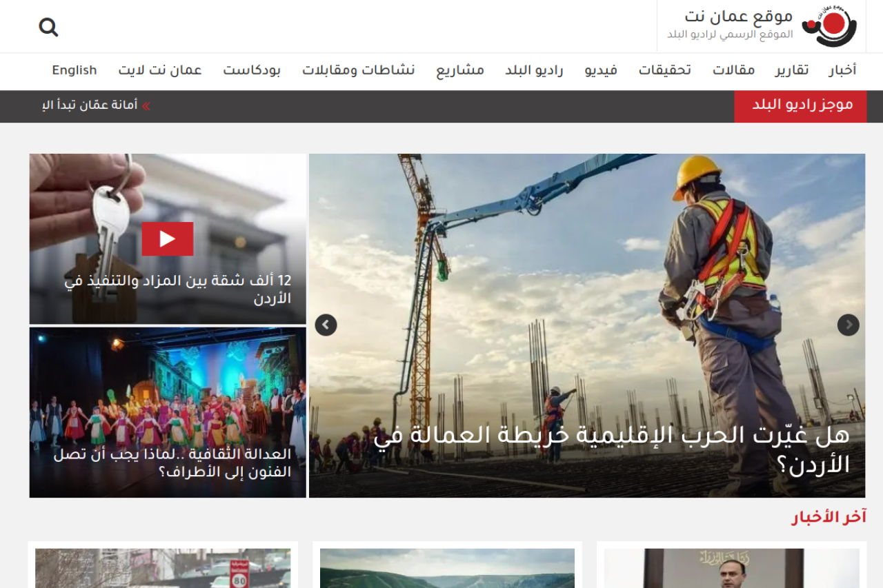883x588 pixels.
Task: Go to بودكاست page
Action: (x=251, y=70)
